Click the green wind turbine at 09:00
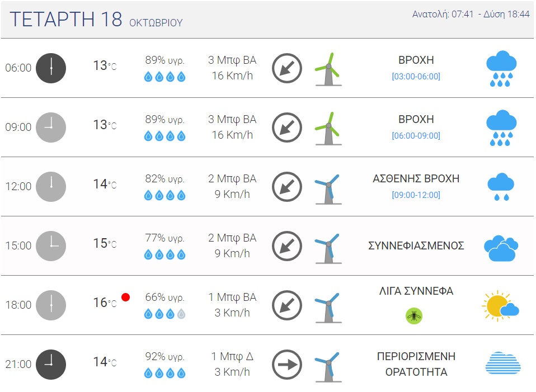This screenshot has height=392, width=536. point(328,129)
